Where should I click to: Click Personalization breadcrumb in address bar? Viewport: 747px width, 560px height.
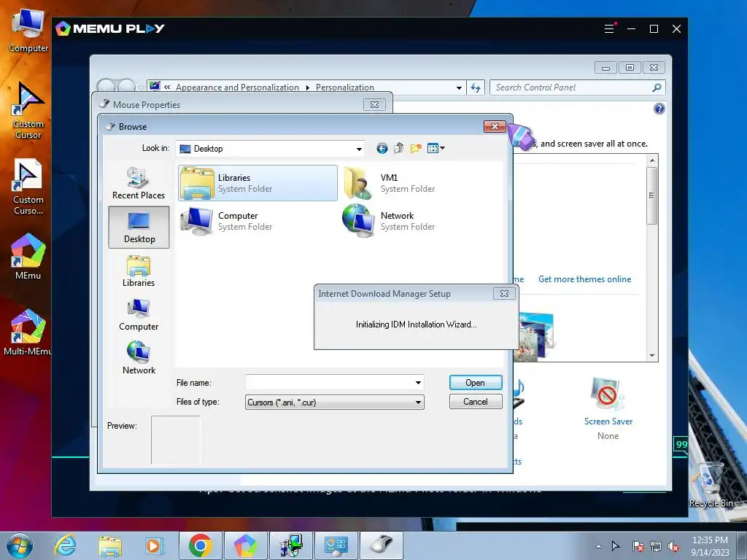coord(344,87)
